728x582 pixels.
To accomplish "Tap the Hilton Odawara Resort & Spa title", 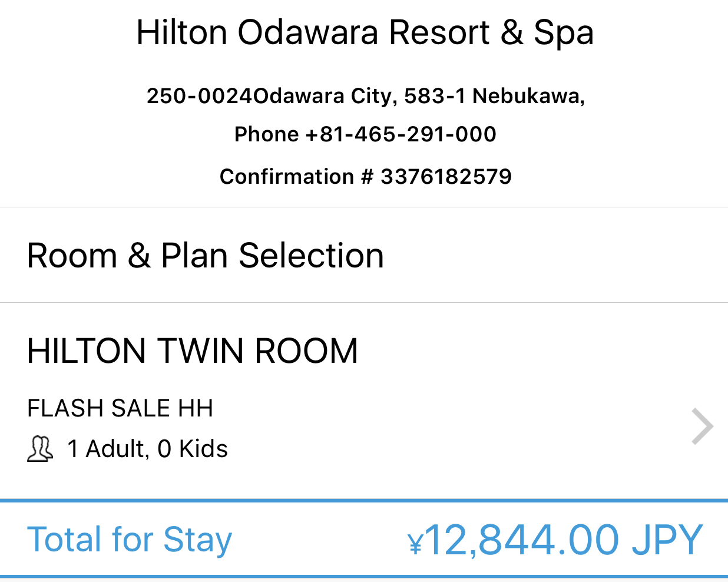I will click(x=365, y=32).
